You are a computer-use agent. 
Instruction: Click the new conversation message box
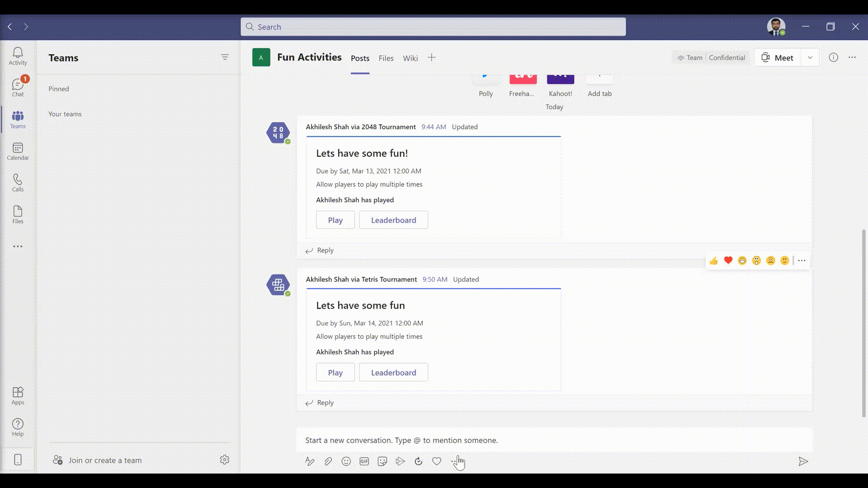click(x=554, y=440)
